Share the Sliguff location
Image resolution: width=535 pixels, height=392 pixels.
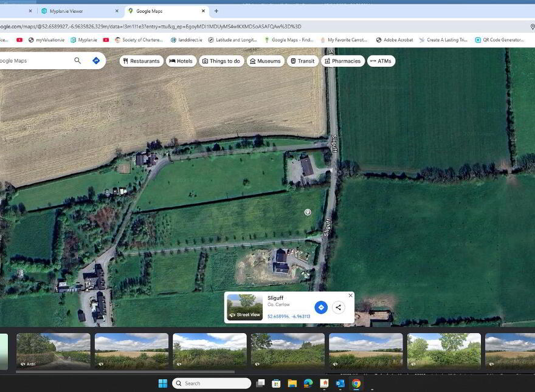point(338,308)
